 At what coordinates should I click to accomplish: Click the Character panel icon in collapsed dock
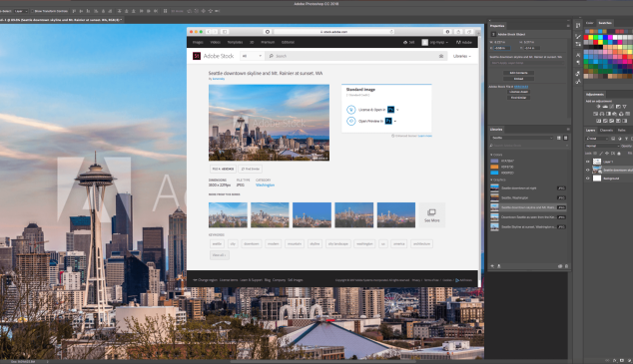pyautogui.click(x=578, y=55)
